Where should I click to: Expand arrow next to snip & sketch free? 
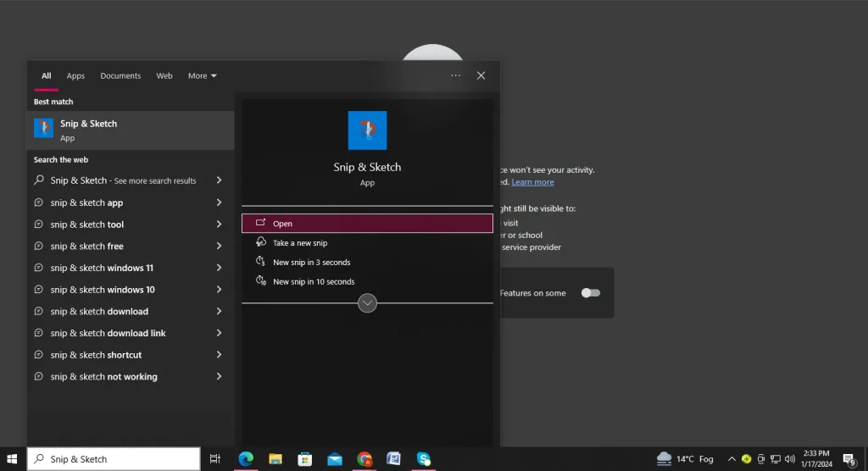(x=220, y=246)
